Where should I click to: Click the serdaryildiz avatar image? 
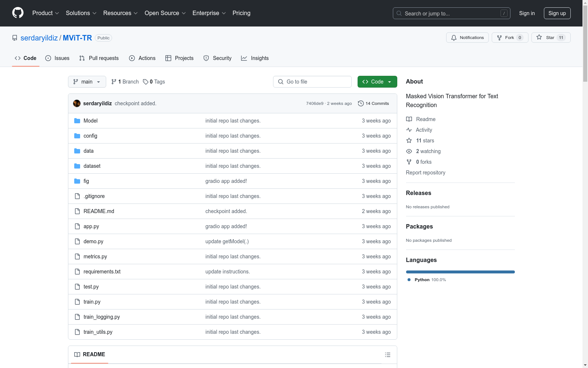77,103
